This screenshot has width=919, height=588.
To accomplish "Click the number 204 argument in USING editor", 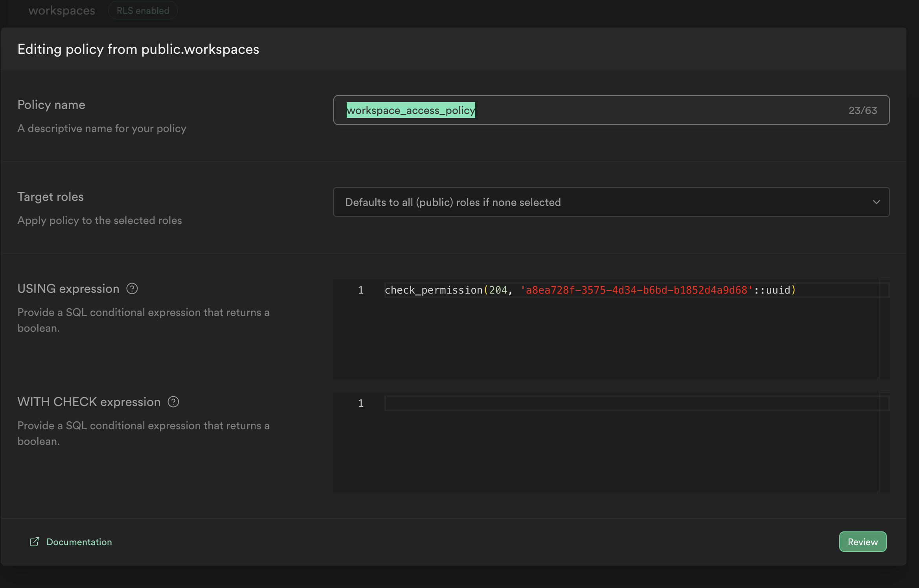I will click(498, 290).
